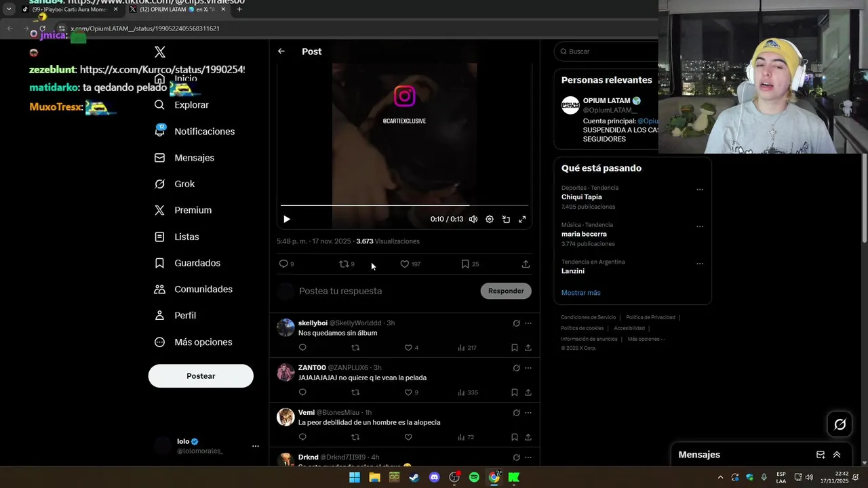This screenshot has height=488, width=868.
Task: Open video settings gear
Action: 490,219
